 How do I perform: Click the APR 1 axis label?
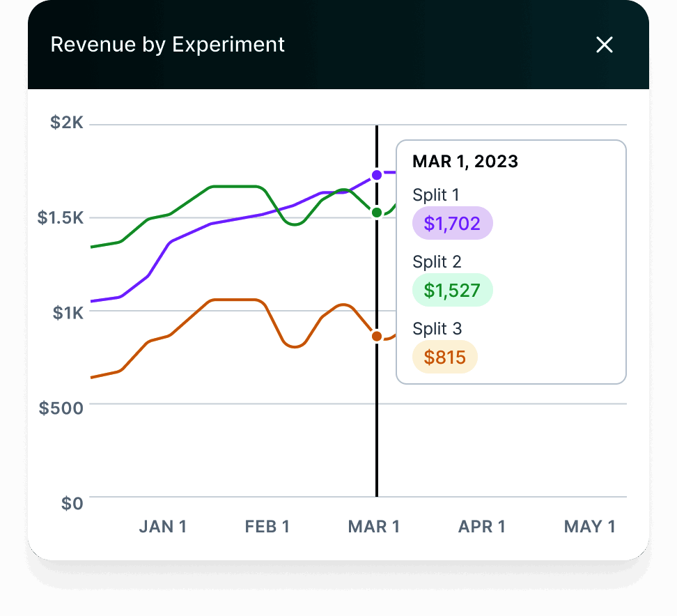pos(482,526)
